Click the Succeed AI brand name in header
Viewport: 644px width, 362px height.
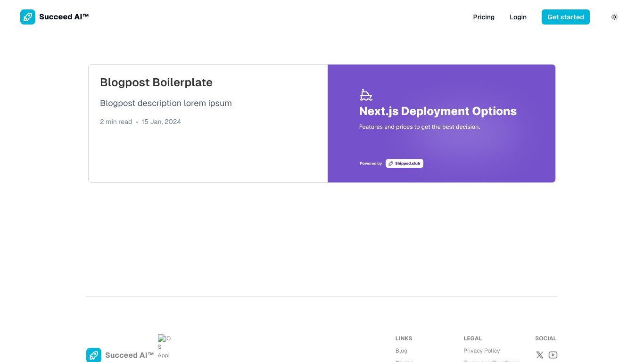pyautogui.click(x=64, y=17)
